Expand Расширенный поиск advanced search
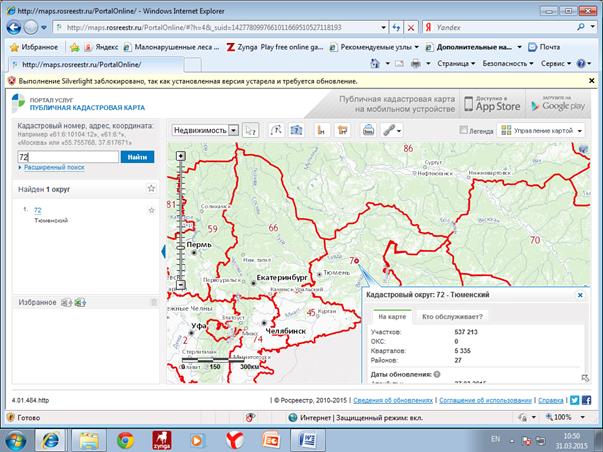 tap(54, 167)
